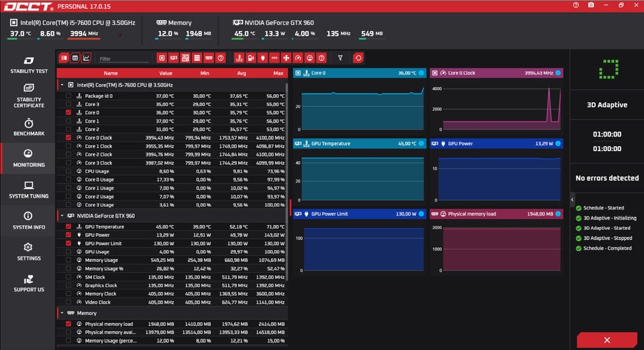
Task: Click the green dashed test status icon
Action: [608, 69]
